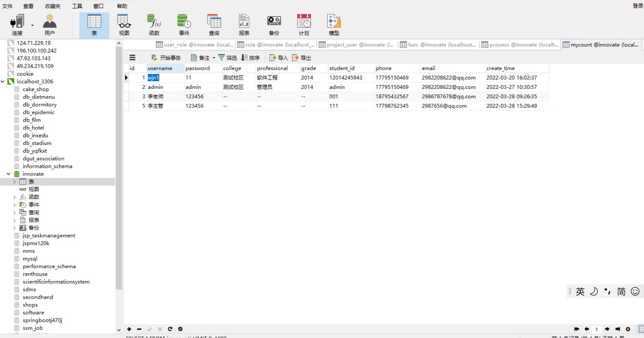Screen dimensions: 644x338
Task: Click the stop icon in bottom bar
Action: click(x=180, y=329)
